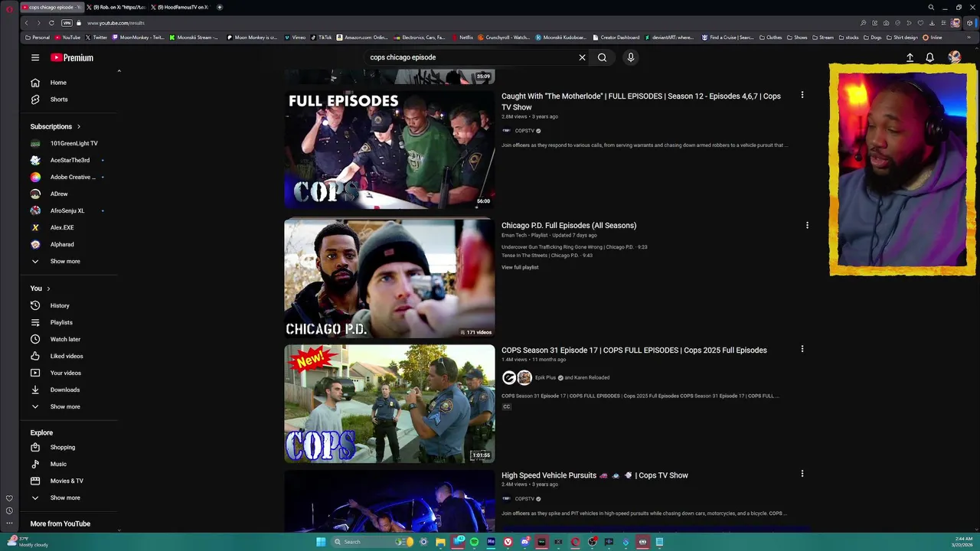The height and width of the screenshot is (551, 980).
Task: Open Chicago P.D. playlist thumbnail
Action: (390, 279)
